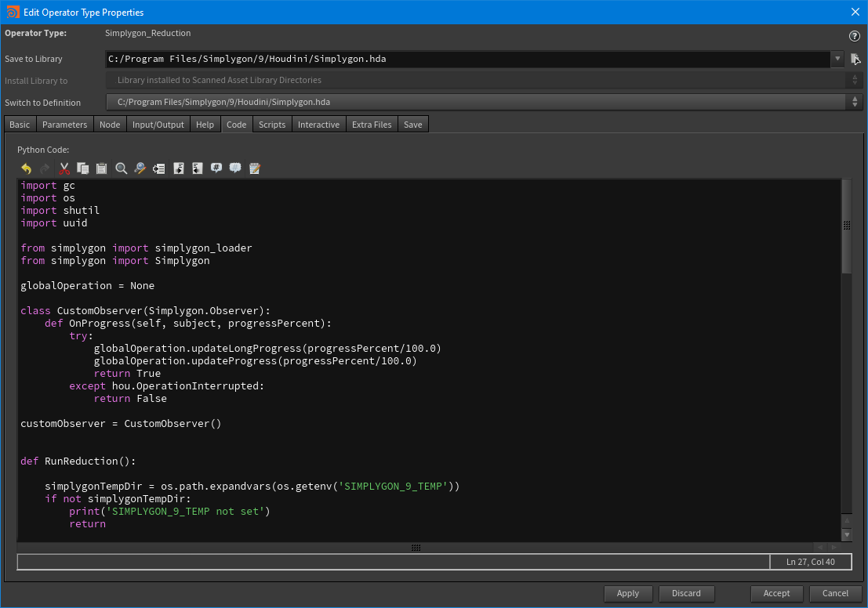Image resolution: width=868 pixels, height=608 pixels.
Task: Undo the last edit in the code editor
Action: click(x=26, y=168)
